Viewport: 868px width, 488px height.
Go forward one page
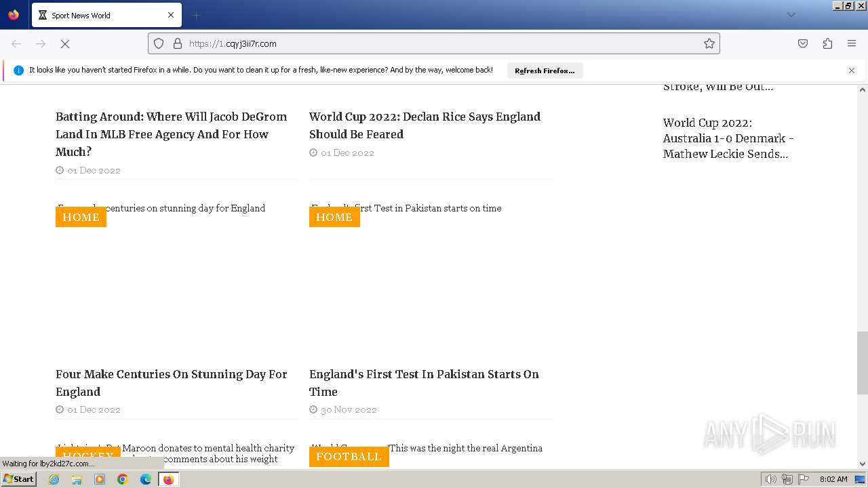coord(41,43)
